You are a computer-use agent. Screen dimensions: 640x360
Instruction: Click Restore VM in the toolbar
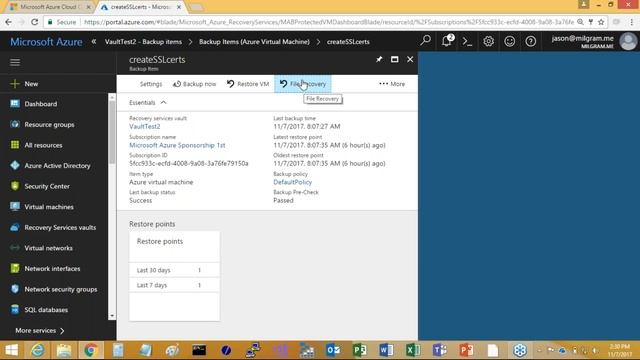[x=248, y=84]
